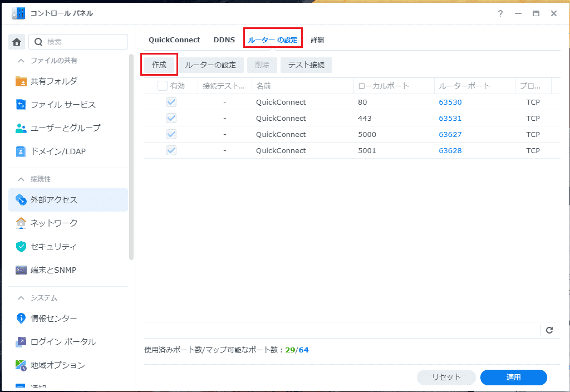Open the 共有フォルダ icon
This screenshot has width=570, height=392.
pyautogui.click(x=21, y=81)
